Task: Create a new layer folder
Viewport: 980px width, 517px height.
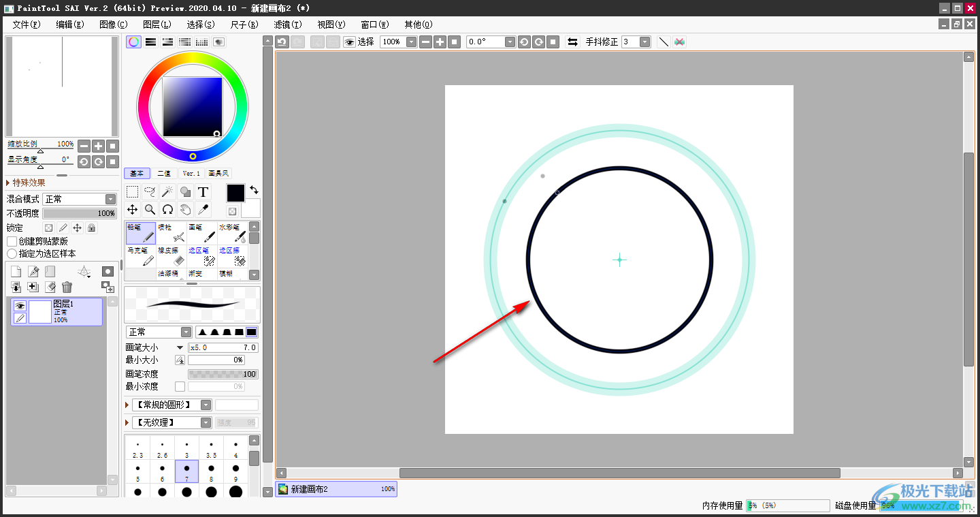Action: (50, 272)
